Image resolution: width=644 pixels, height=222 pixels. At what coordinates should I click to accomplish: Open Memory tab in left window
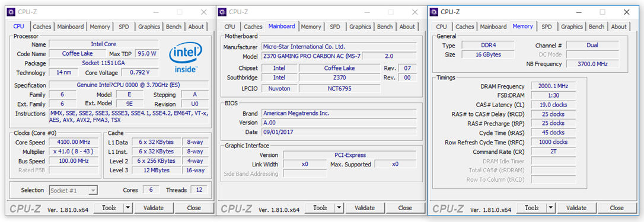(100, 27)
